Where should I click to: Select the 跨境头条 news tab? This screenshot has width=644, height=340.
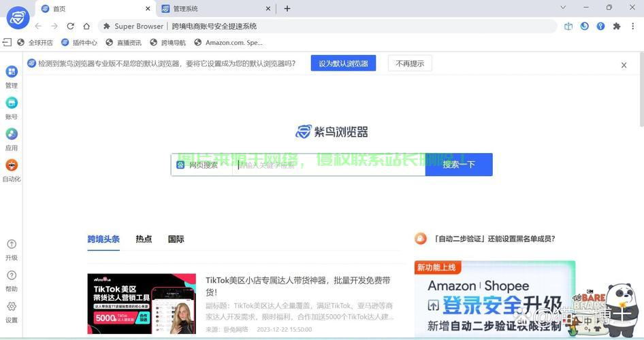coord(103,239)
